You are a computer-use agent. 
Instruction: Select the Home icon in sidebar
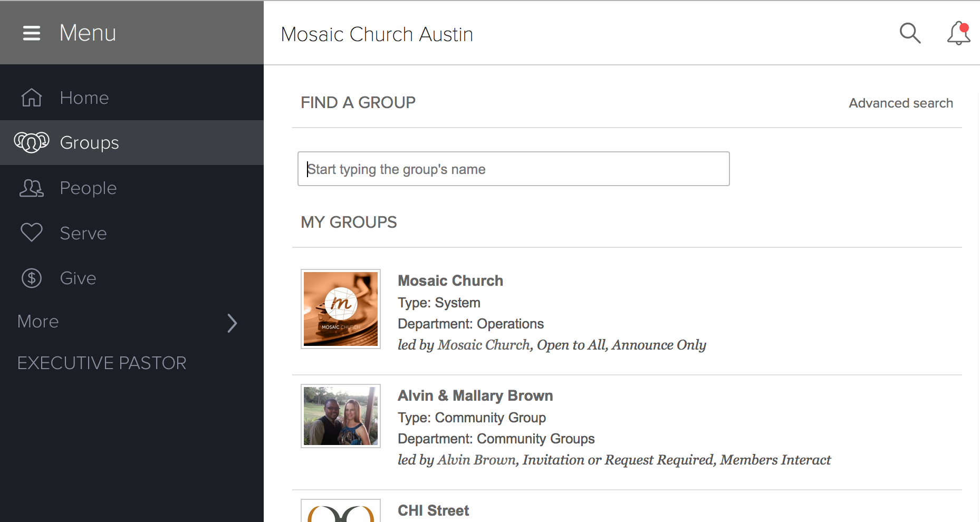[31, 97]
